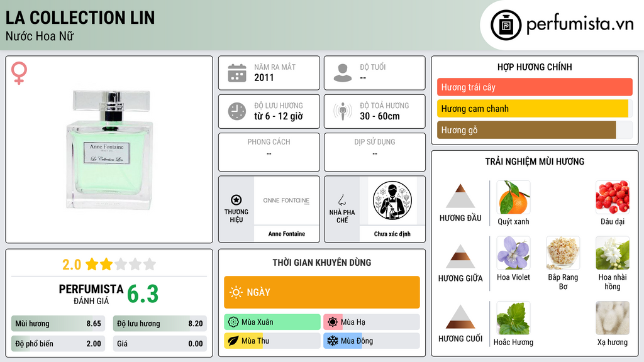Click the perfumer illustration round icon
This screenshot has height=362, width=644.
click(392, 200)
